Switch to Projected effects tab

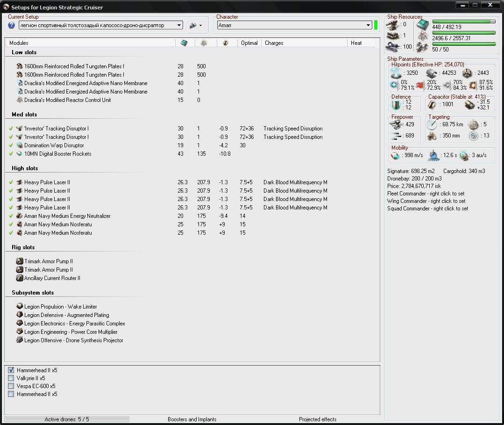click(x=318, y=419)
